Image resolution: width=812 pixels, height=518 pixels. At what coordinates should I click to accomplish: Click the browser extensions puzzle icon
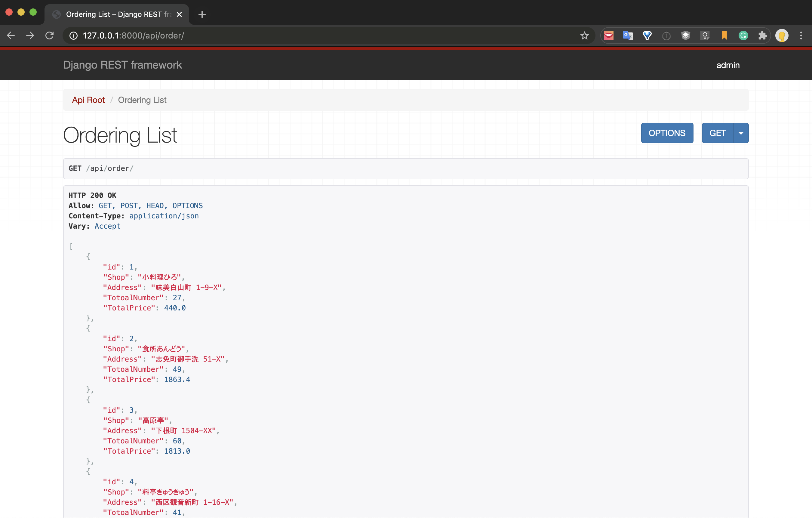(x=762, y=35)
